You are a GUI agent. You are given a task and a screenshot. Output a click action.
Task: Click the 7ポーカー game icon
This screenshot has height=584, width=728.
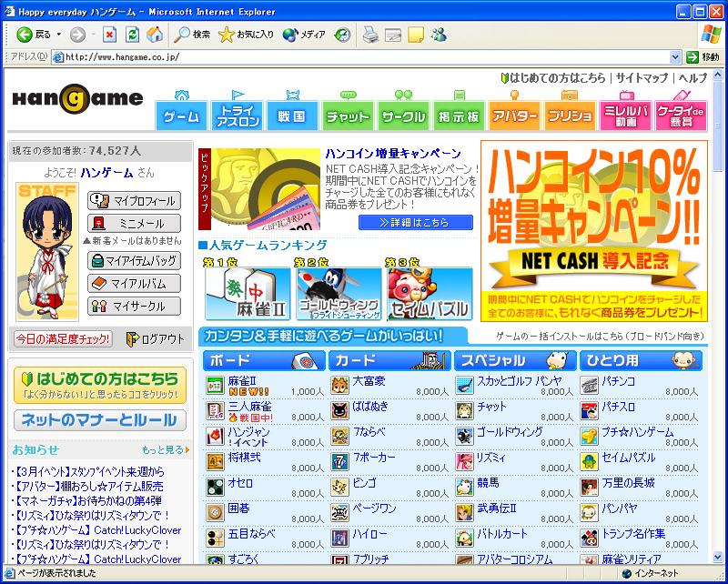coord(339,462)
